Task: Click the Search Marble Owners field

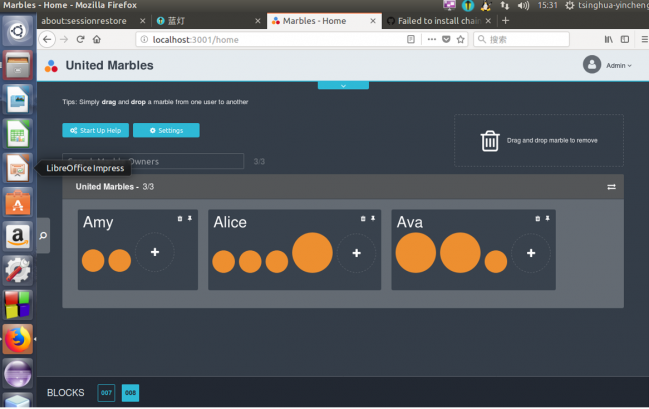Action: pos(153,161)
